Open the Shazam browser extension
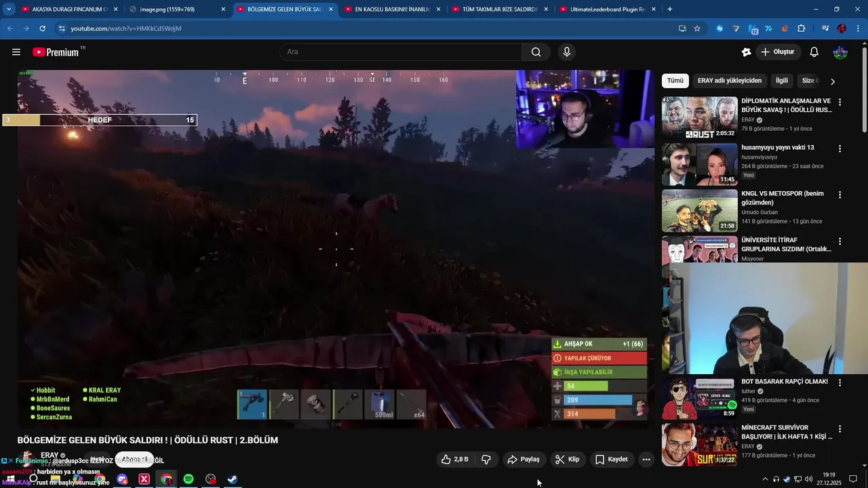Viewport: 868px width, 488px height. pos(719,28)
